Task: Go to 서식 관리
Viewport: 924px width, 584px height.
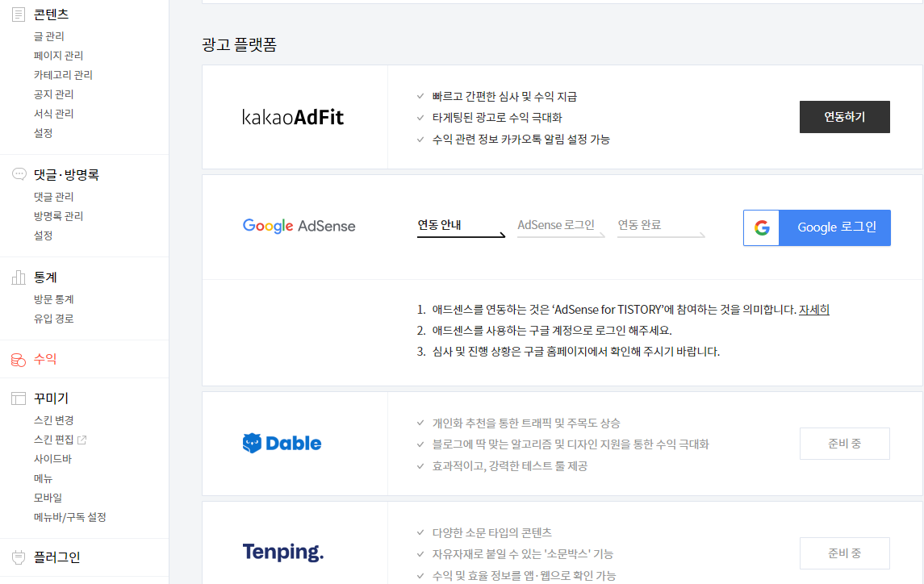Action: 53,114
